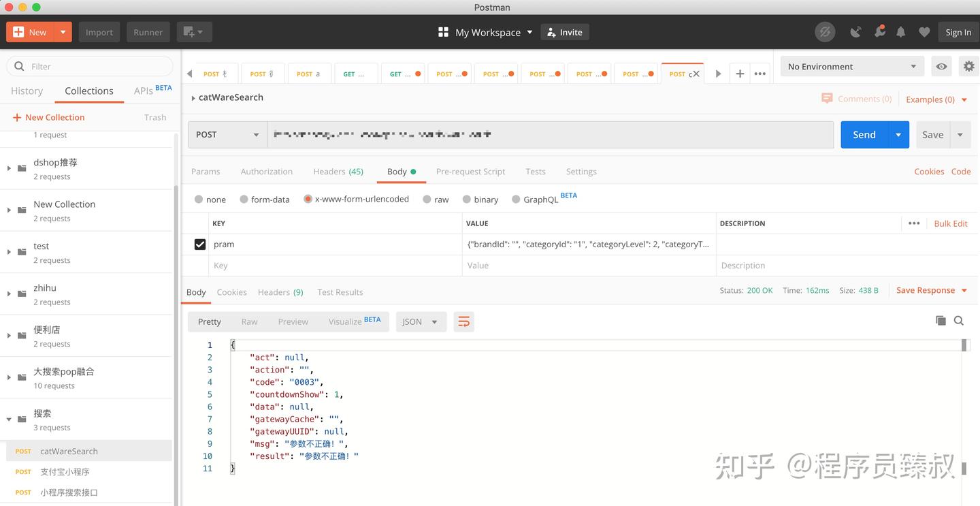Open environment quick look eye icon
The height and width of the screenshot is (506, 980).
tap(941, 66)
